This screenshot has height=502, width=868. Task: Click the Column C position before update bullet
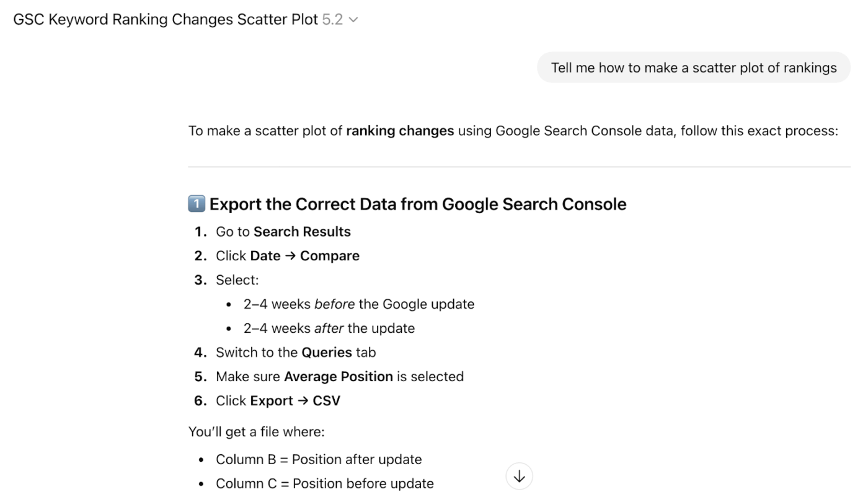coord(325,483)
